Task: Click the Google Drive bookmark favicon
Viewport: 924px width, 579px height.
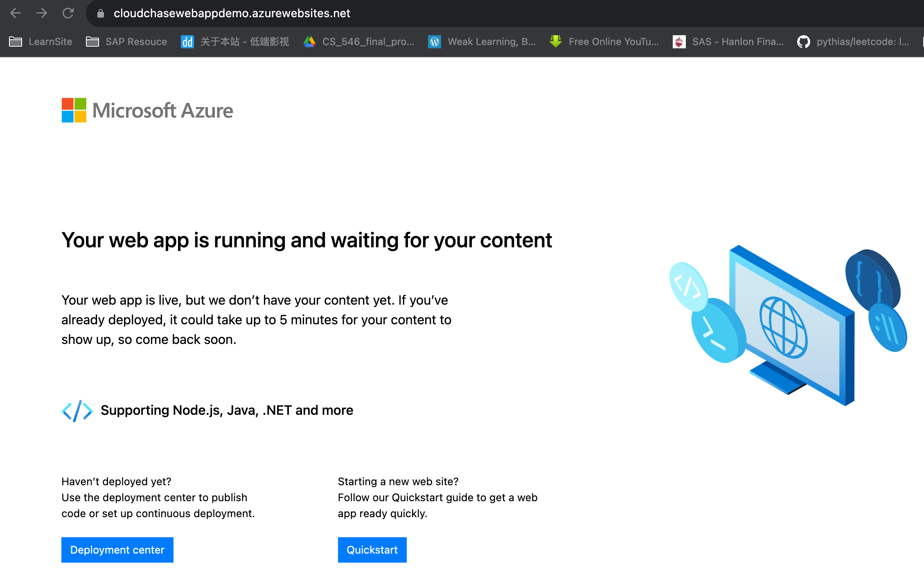Action: pyautogui.click(x=309, y=42)
